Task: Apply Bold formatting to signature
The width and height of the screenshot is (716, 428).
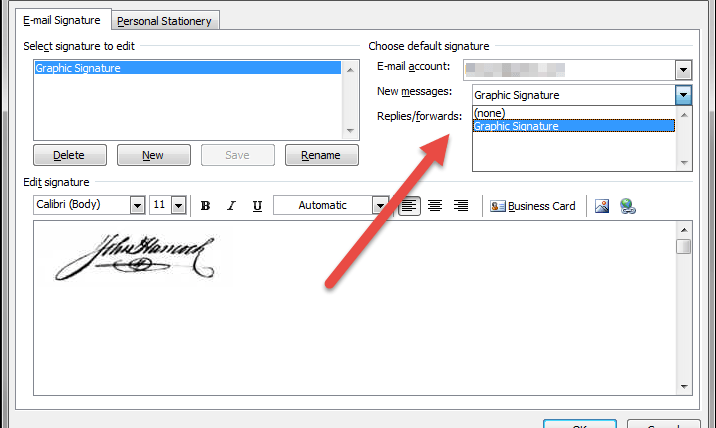Action: pyautogui.click(x=205, y=206)
